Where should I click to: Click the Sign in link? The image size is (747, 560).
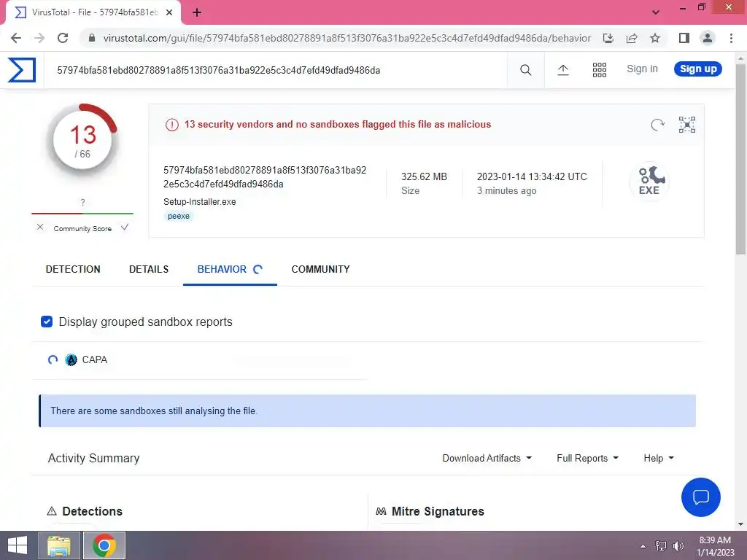point(642,69)
